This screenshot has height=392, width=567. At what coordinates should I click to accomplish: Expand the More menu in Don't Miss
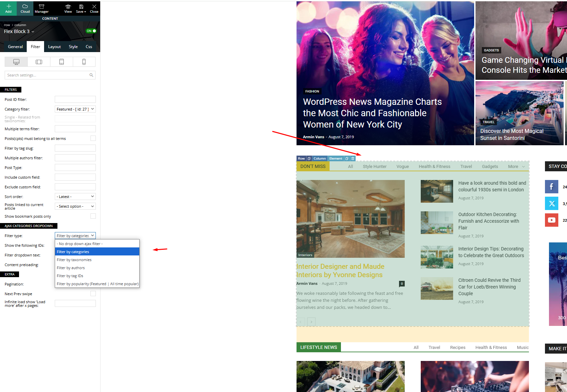(x=516, y=167)
